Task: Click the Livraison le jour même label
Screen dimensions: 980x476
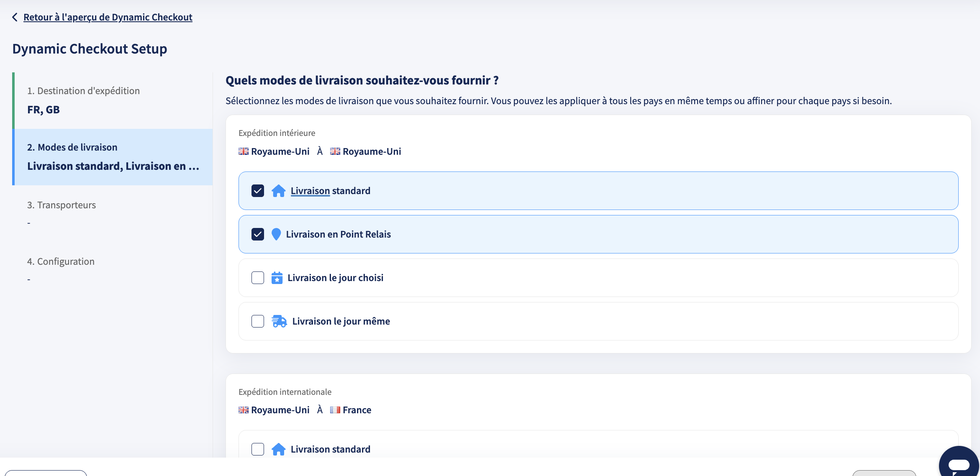Action: tap(341, 321)
